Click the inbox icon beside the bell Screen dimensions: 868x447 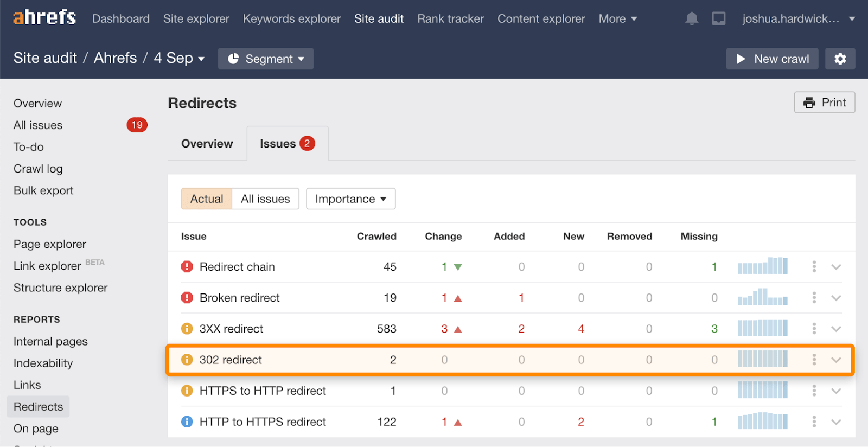719,19
